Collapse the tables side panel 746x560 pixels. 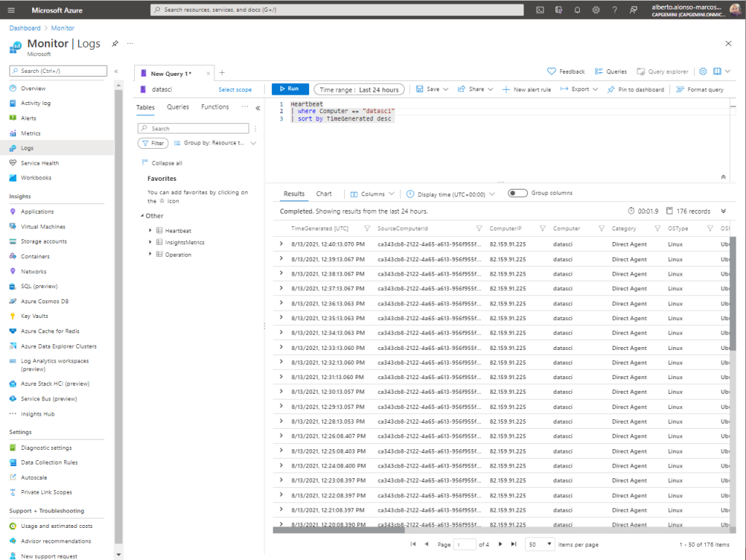pos(257,107)
